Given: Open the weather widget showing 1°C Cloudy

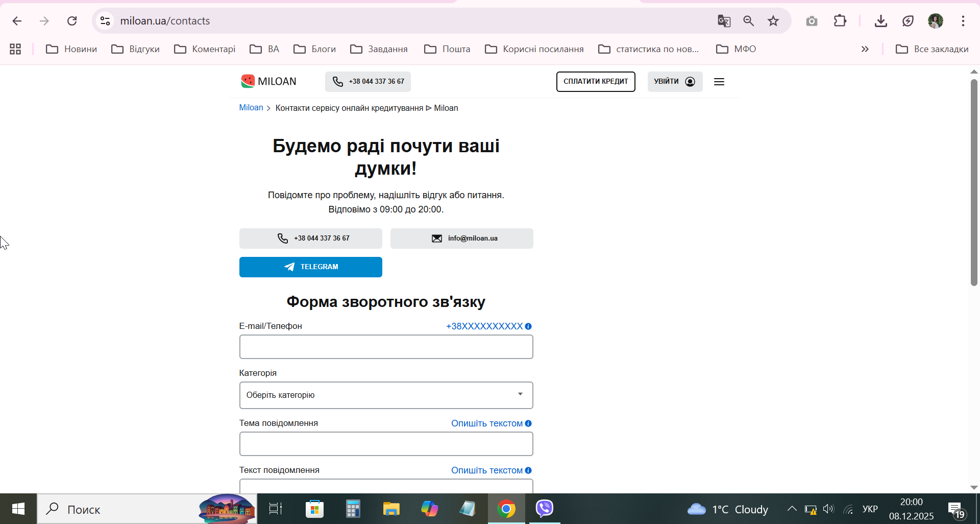Looking at the screenshot, I should (728, 509).
